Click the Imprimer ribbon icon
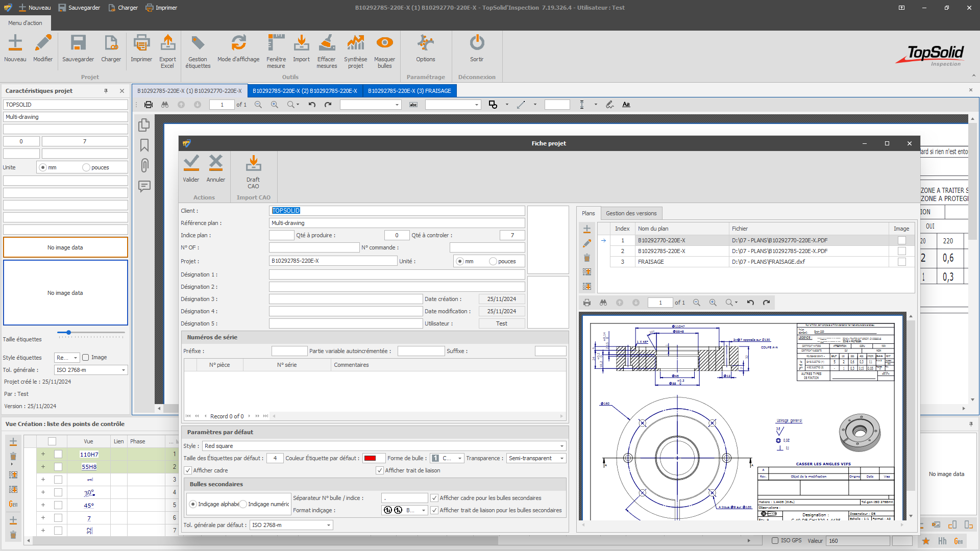Image resolution: width=980 pixels, height=551 pixels. tap(141, 48)
